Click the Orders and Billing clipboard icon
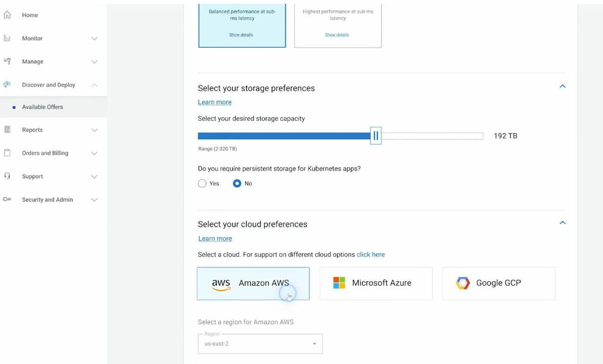603x364 pixels. pos(7,153)
